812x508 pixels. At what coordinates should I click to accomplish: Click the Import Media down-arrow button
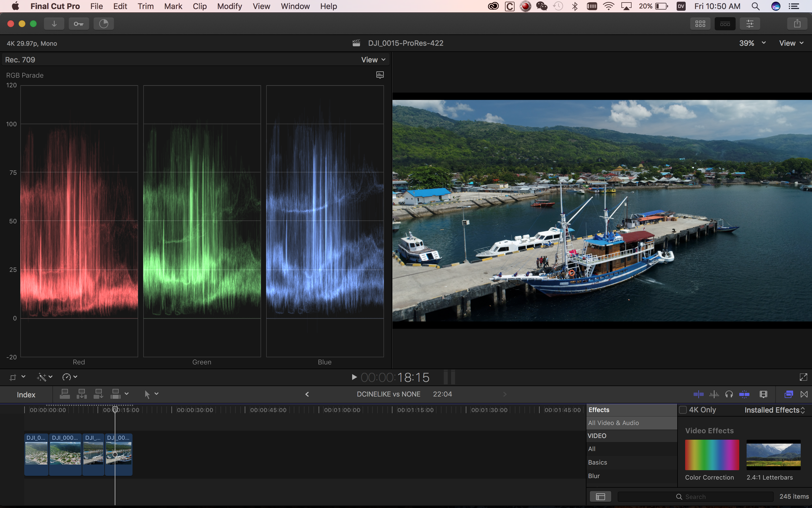point(54,24)
